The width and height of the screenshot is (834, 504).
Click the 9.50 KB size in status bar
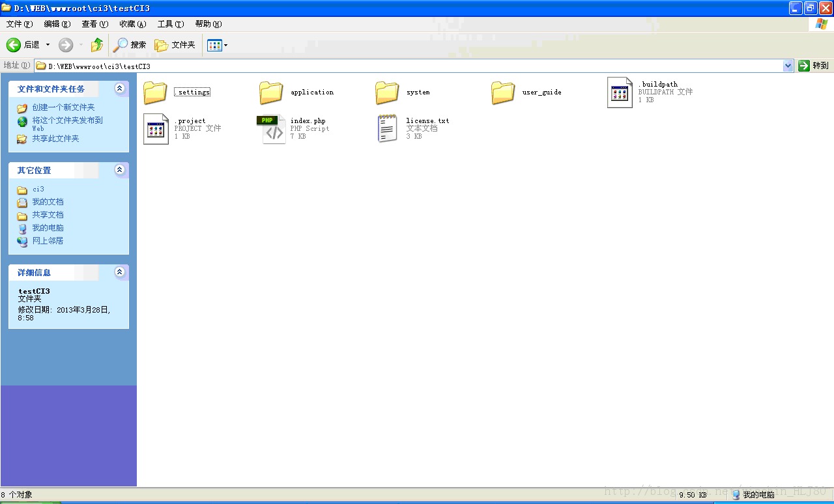[x=693, y=495]
